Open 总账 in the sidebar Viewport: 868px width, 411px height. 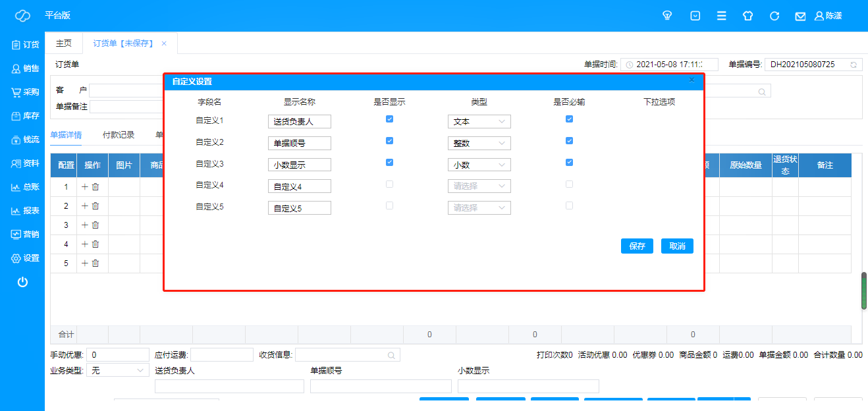[x=25, y=187]
